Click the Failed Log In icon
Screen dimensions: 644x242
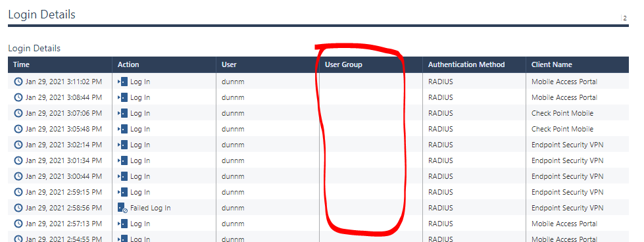click(x=122, y=208)
